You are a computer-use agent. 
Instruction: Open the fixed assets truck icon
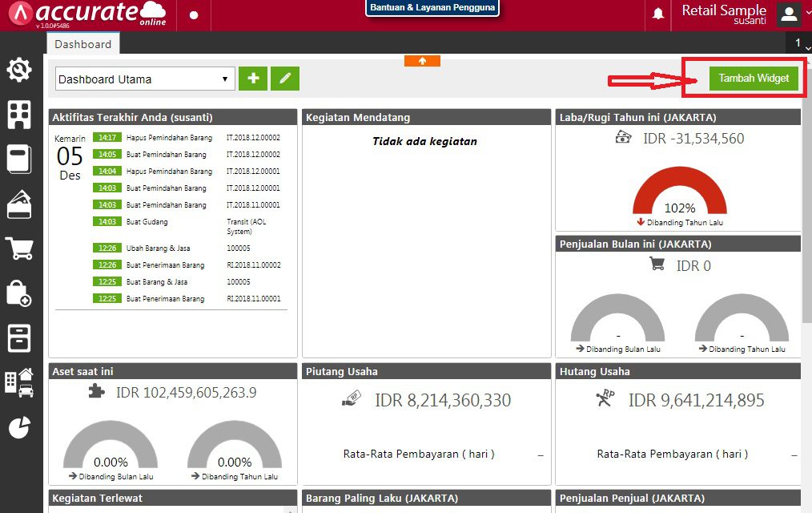click(x=18, y=383)
